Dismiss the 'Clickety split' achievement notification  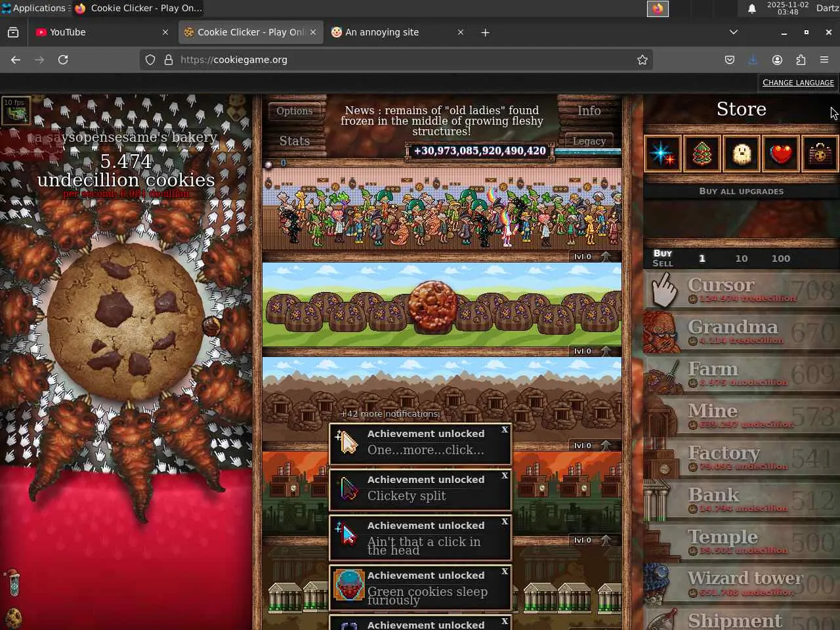[505, 476]
